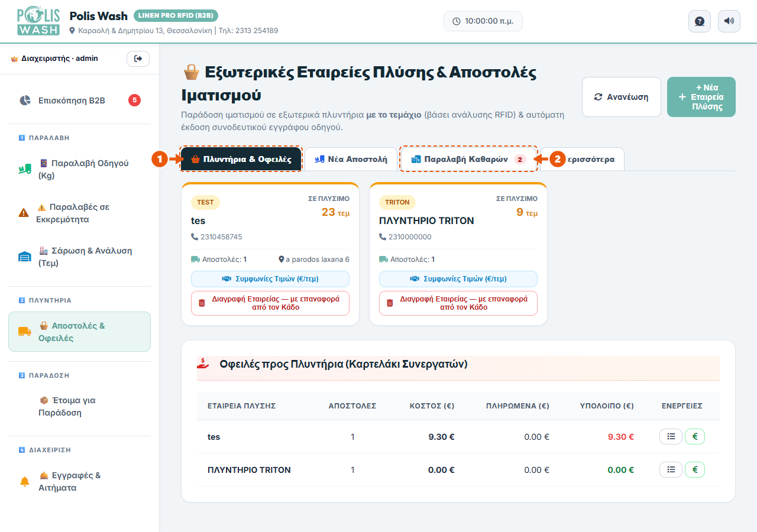Click the orange truck icon beside Αποστολές & Οφειλές

click(x=24, y=332)
